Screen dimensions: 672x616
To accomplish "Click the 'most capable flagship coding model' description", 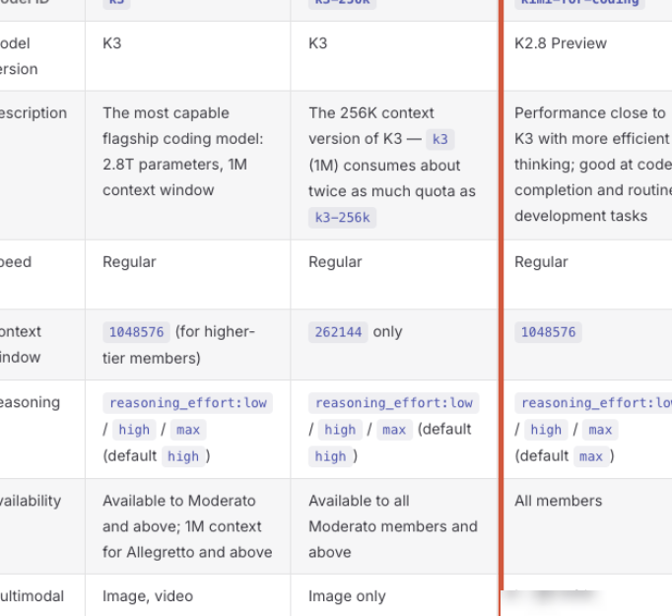I will pyautogui.click(x=183, y=152).
